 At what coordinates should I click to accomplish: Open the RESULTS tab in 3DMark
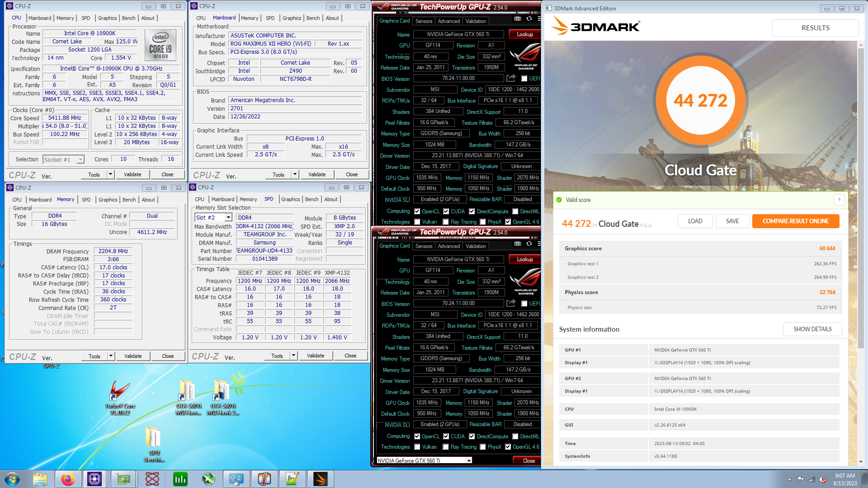(x=815, y=28)
